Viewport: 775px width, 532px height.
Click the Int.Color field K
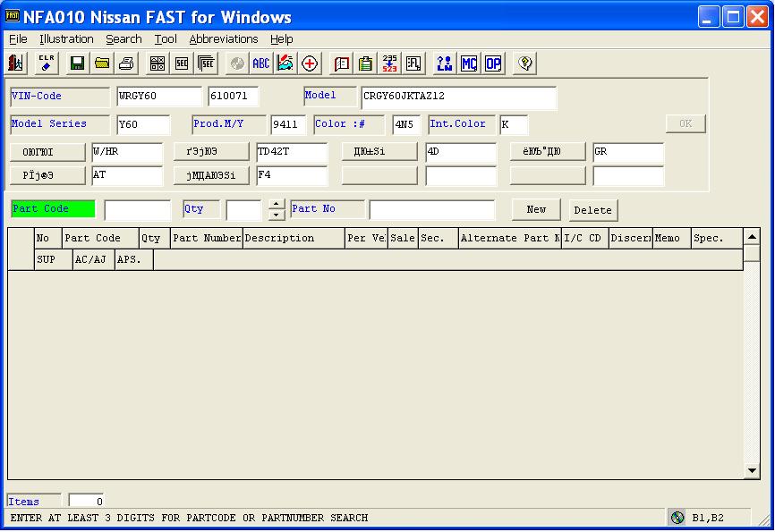pos(514,124)
